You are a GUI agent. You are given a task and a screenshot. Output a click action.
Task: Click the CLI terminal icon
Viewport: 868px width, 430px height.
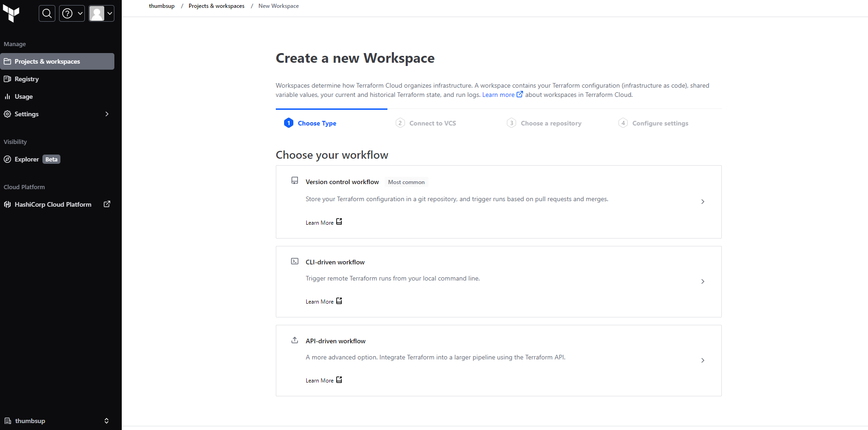click(295, 261)
